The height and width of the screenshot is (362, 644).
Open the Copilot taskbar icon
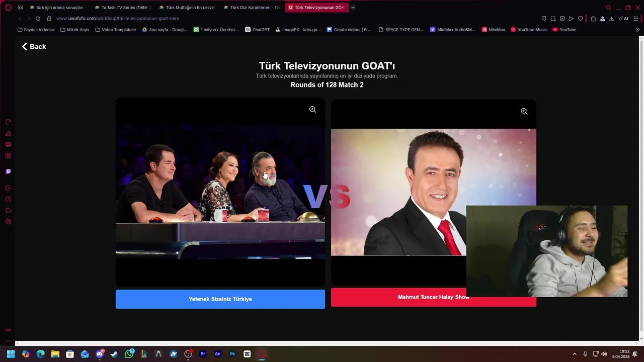point(26,354)
